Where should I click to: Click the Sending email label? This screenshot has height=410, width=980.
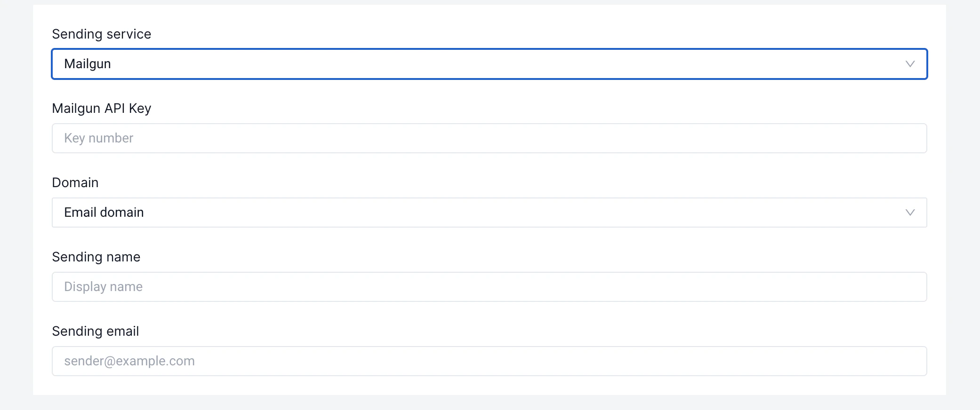point(96,331)
